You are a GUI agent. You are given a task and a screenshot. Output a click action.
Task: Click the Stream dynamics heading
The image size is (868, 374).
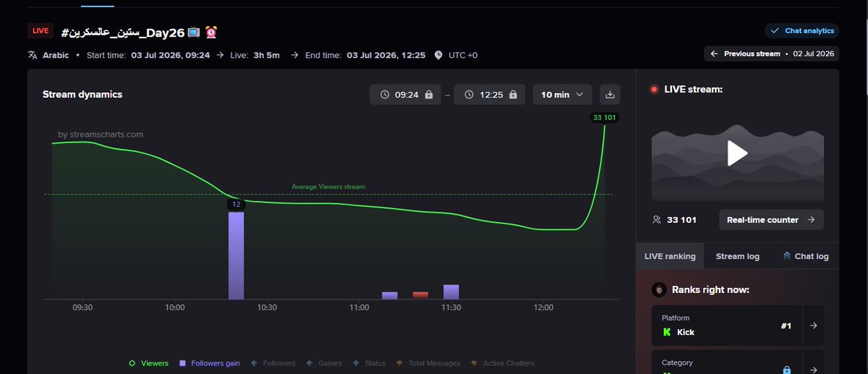(82, 94)
